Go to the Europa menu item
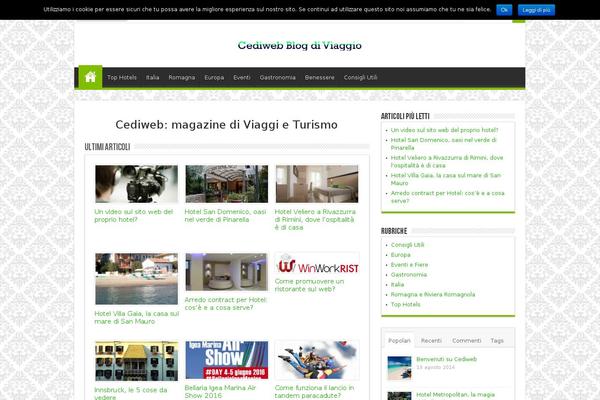600x400 pixels. (x=214, y=77)
